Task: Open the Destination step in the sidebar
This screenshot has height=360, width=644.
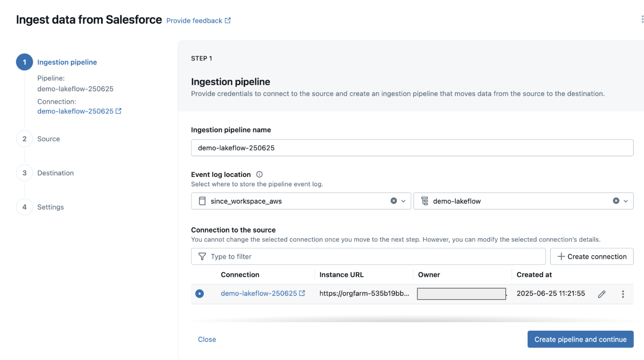Action: coord(55,173)
